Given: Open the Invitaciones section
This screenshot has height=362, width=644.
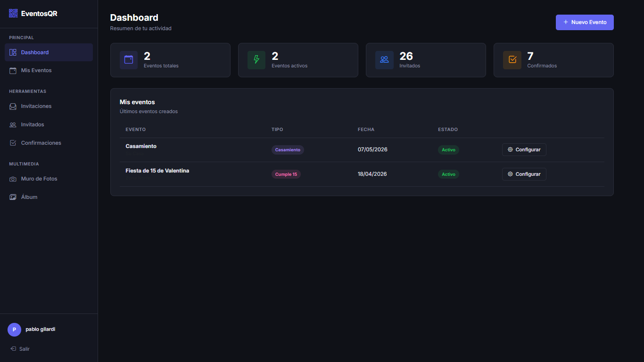Looking at the screenshot, I should click(36, 106).
